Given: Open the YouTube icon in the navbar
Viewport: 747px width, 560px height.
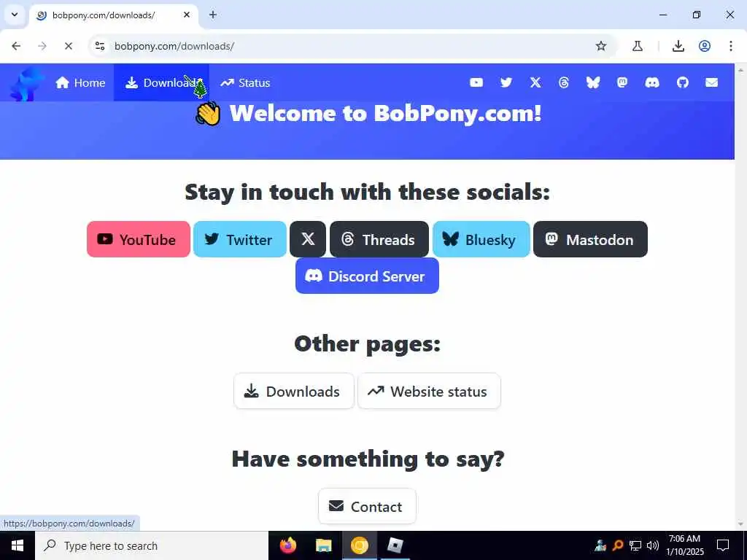Looking at the screenshot, I should coord(476,83).
